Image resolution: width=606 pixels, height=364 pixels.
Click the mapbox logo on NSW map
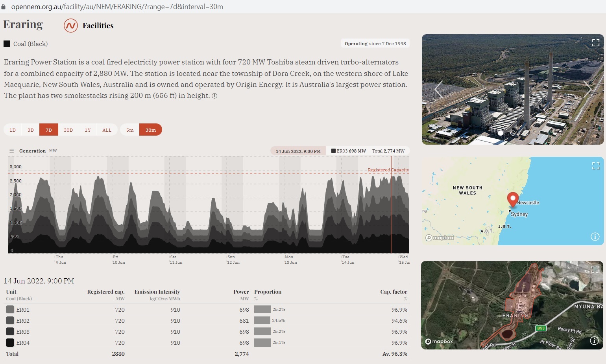(x=440, y=237)
